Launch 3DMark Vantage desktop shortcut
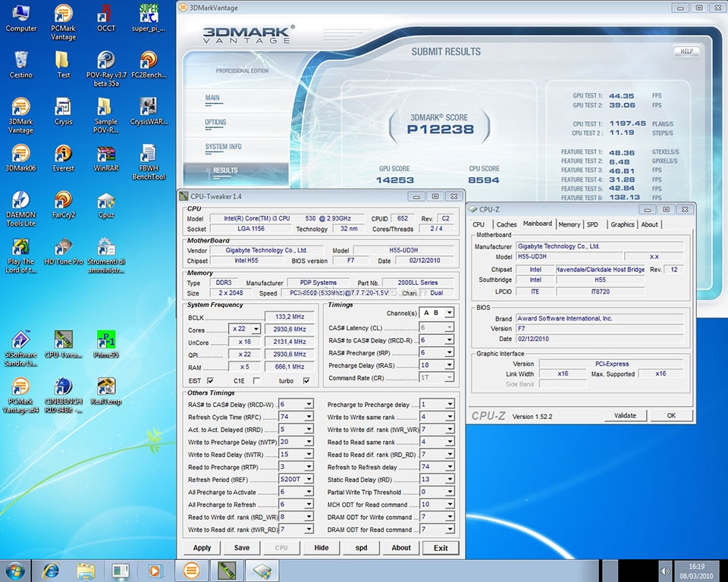728x582 pixels. coord(21,116)
